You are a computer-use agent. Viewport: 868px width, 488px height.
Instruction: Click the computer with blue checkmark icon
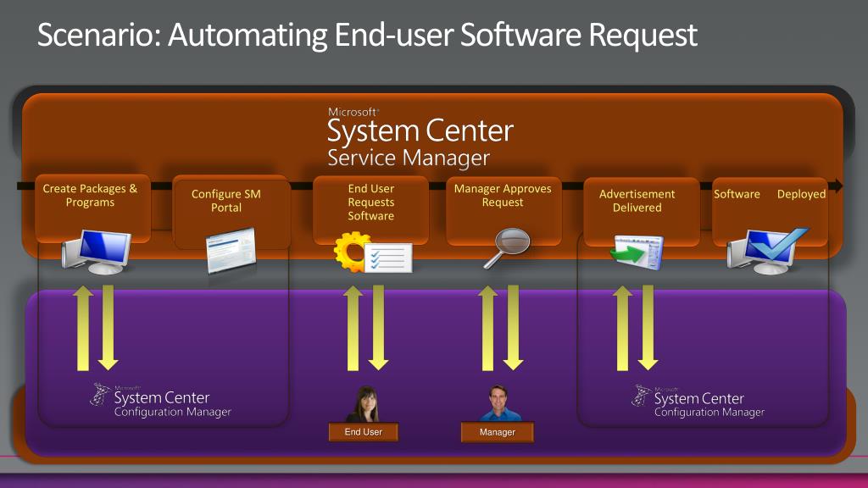tap(766, 251)
